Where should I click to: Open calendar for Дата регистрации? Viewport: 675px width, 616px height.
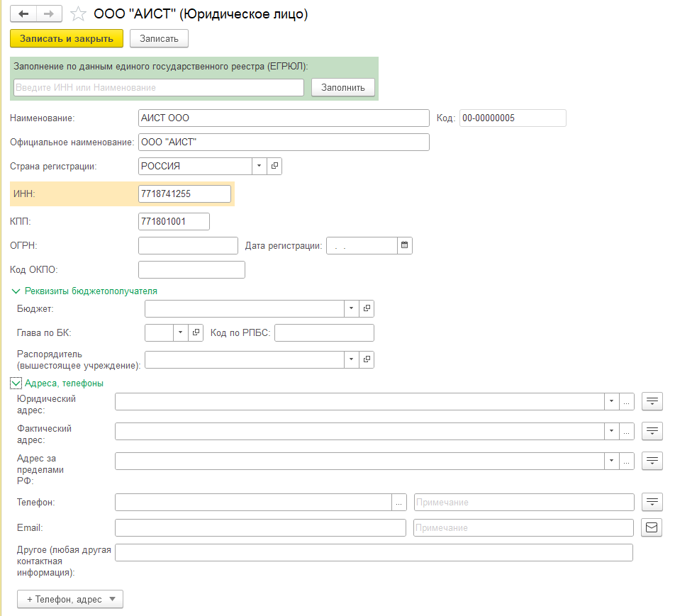tap(405, 245)
